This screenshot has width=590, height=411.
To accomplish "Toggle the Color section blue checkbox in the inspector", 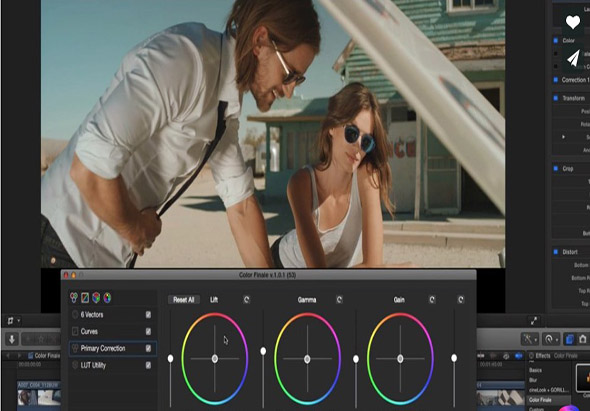I will pyautogui.click(x=556, y=40).
